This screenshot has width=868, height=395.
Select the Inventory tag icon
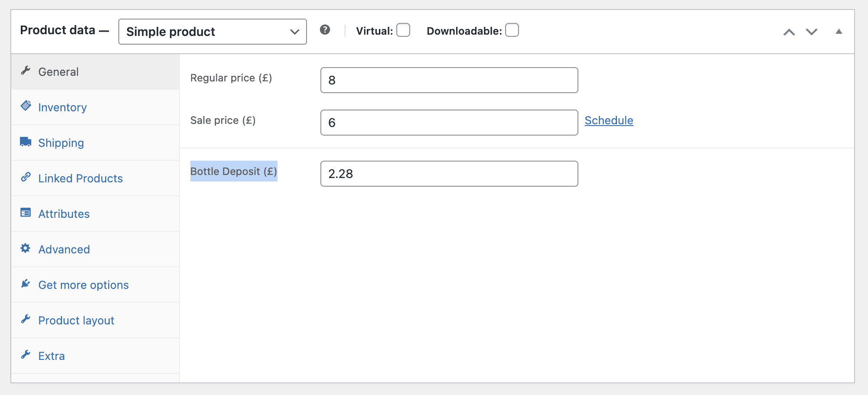[x=26, y=106]
